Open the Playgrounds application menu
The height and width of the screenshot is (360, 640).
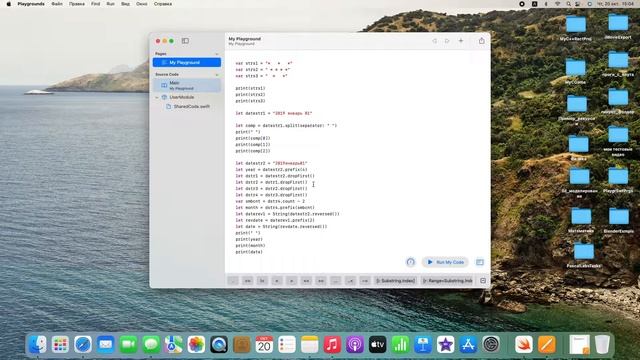pos(31,4)
